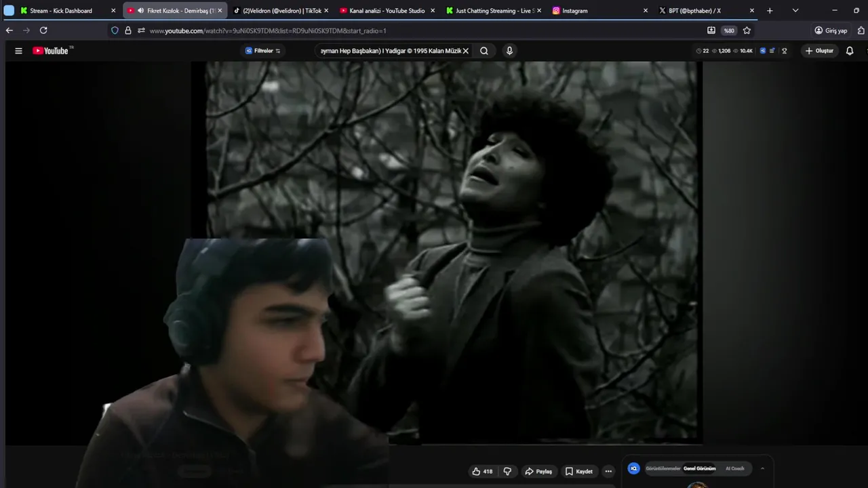Click the browser forward arrow

(x=26, y=30)
